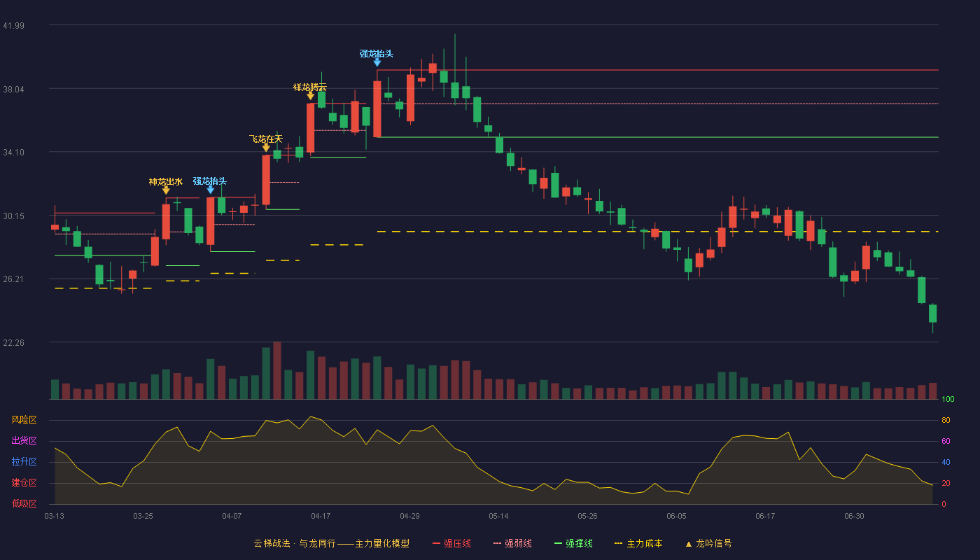Click the yellow arrow under 飞龙在天
The width and height of the screenshot is (980, 560).
tap(266, 147)
